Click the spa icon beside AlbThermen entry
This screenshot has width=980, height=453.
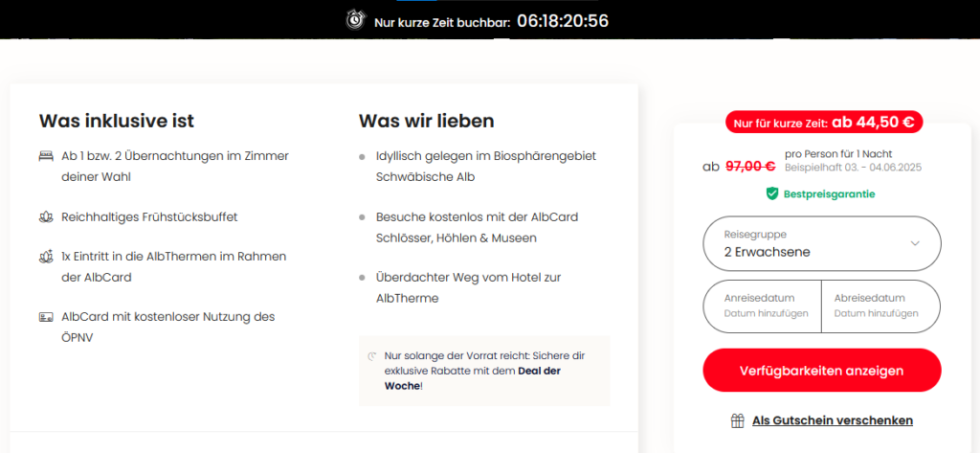tap(46, 257)
